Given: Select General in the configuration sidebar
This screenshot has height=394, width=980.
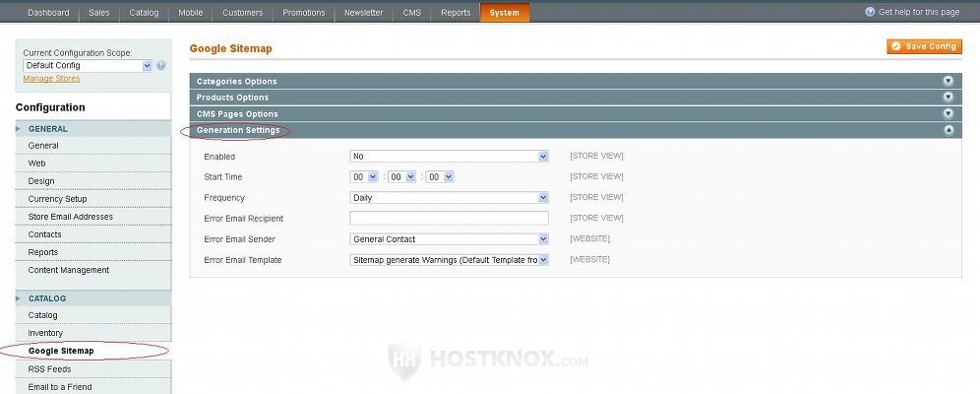Looking at the screenshot, I should click(93, 146).
